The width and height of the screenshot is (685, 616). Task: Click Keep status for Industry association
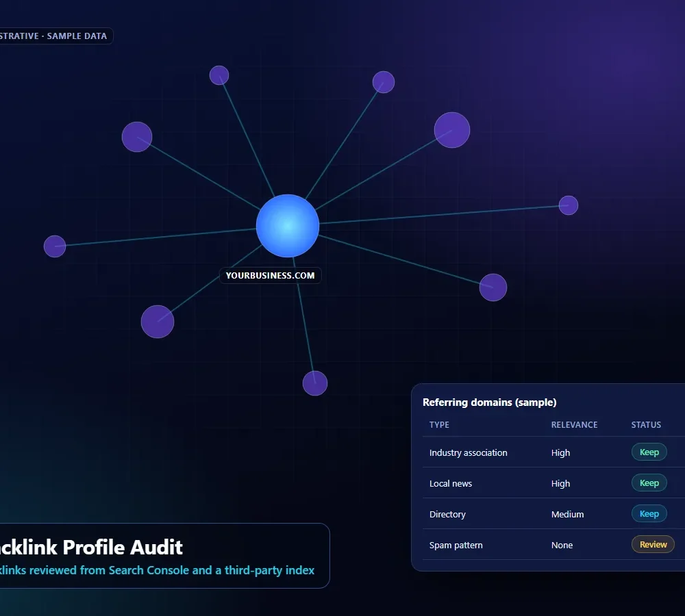tap(649, 452)
